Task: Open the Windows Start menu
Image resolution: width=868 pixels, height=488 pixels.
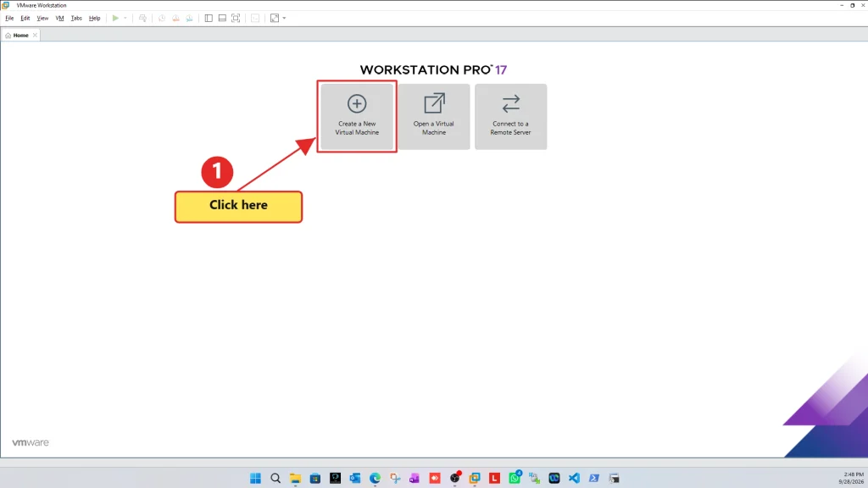Action: pos(255,478)
